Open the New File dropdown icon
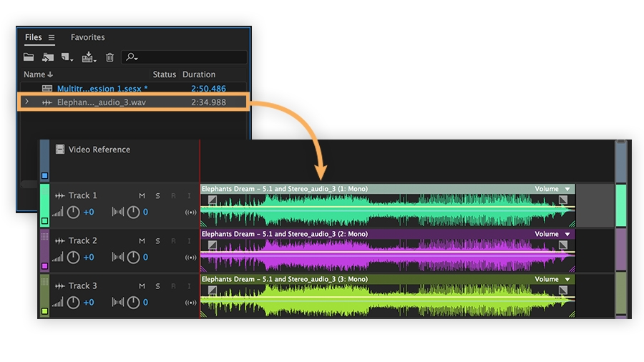The width and height of the screenshot is (644, 362). (x=67, y=57)
